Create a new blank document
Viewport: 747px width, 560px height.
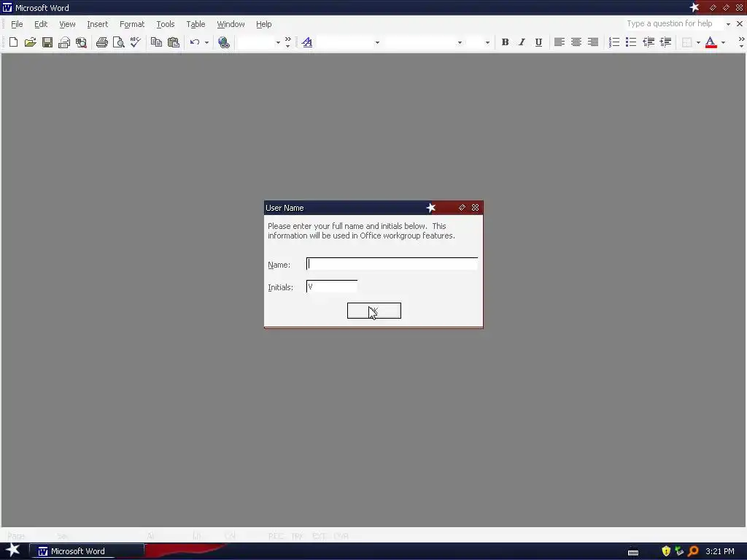tap(13, 42)
